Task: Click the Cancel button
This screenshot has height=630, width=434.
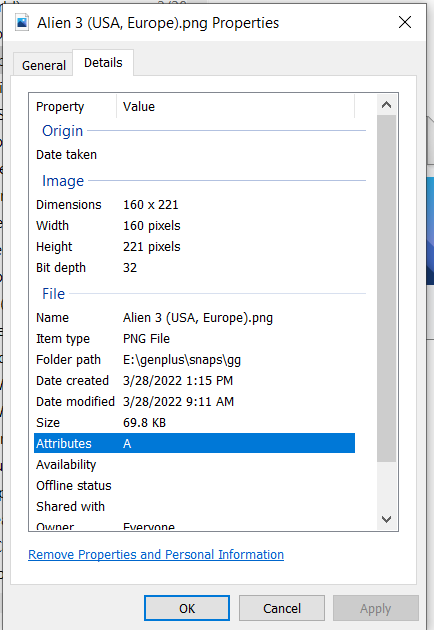Action: click(282, 608)
